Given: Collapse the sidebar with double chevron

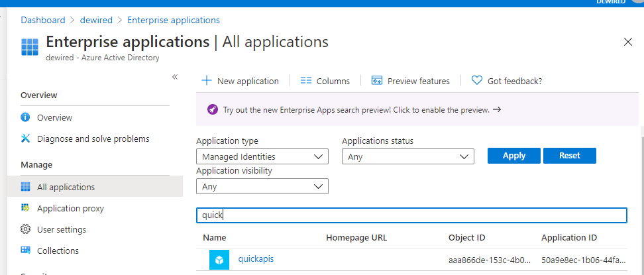Looking at the screenshot, I should click(x=175, y=77).
